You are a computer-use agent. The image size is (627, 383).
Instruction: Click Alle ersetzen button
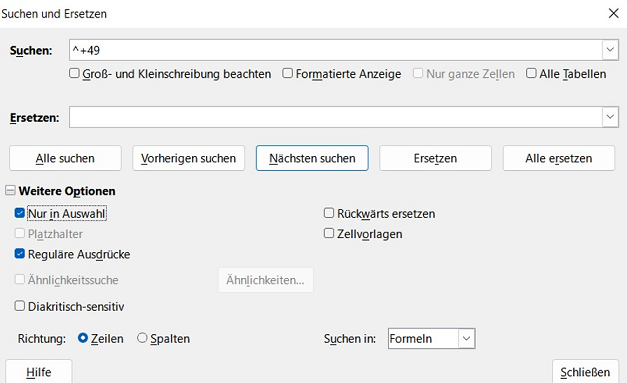coord(559,158)
